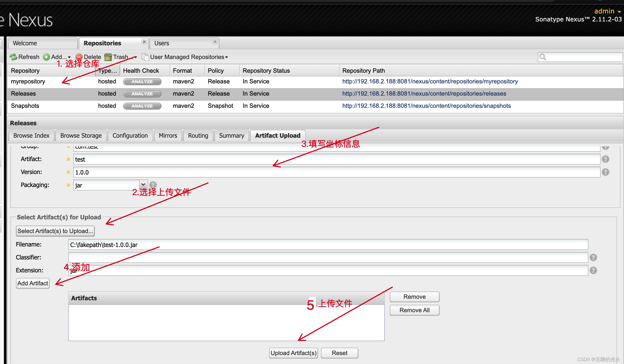Sort by Repository Path column header
The height and width of the screenshot is (364, 624).
pos(481,71)
